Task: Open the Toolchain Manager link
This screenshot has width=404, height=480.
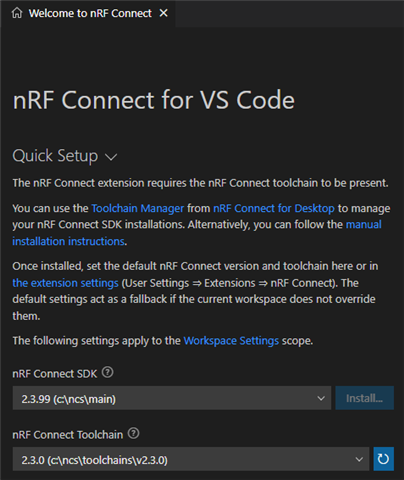Action: (x=138, y=208)
